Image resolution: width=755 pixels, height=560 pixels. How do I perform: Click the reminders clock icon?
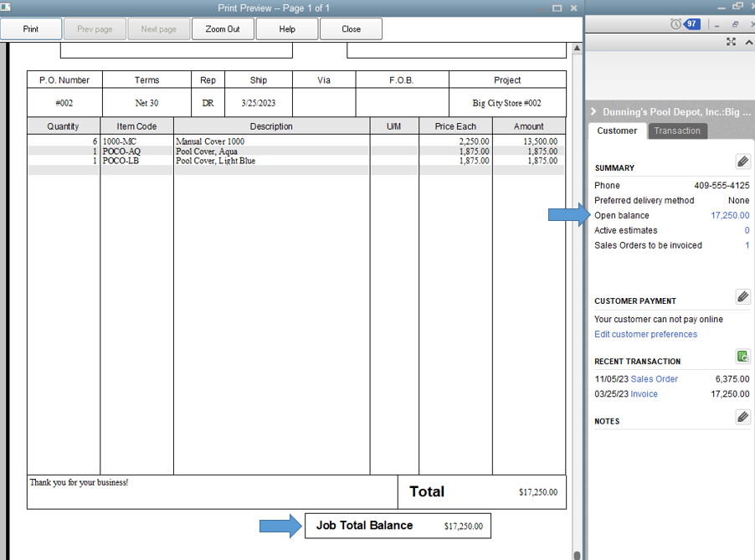(675, 24)
